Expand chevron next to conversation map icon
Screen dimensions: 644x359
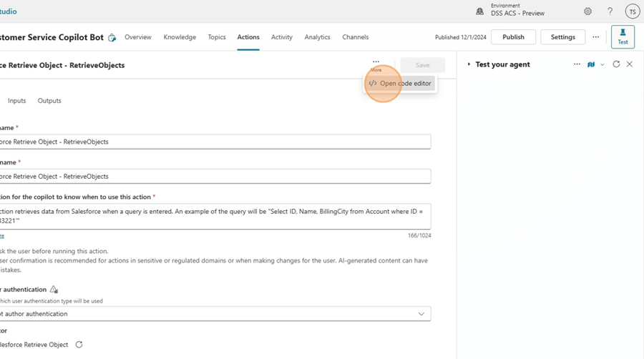602,64
